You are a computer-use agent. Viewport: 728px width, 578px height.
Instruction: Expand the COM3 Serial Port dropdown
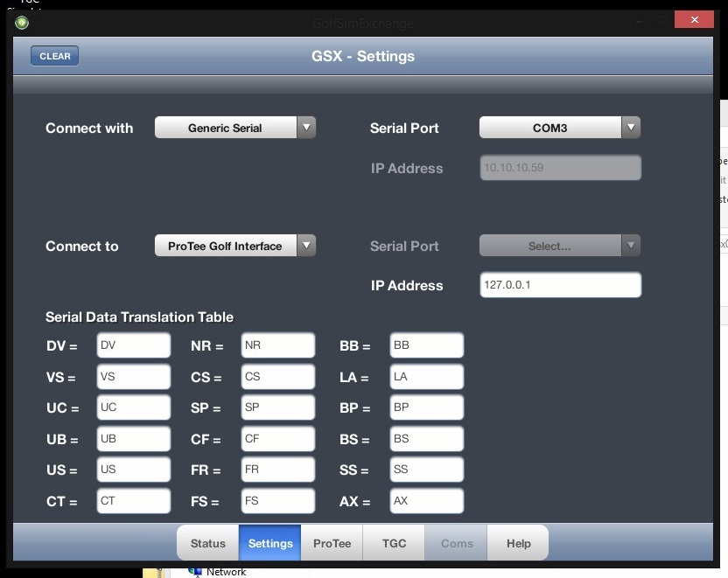pyautogui.click(x=559, y=128)
